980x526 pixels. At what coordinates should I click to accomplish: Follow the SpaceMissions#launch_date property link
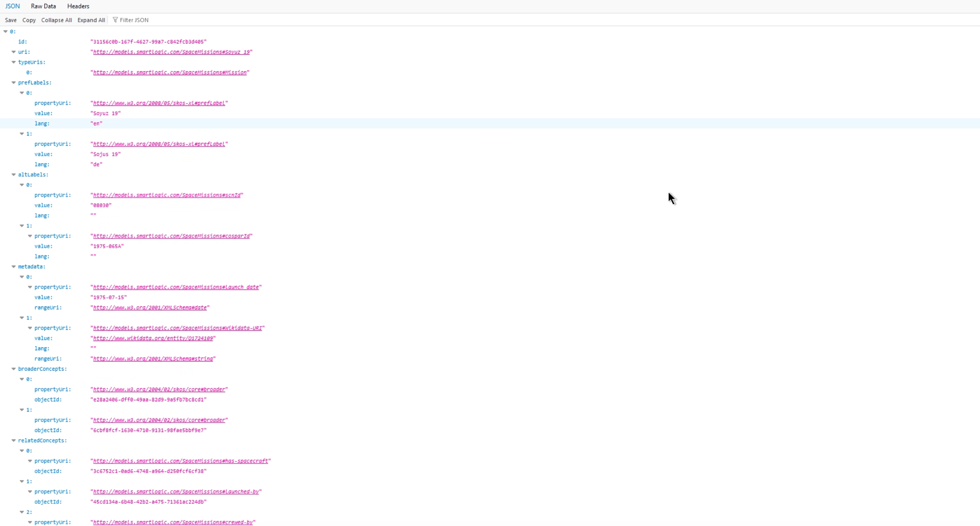click(176, 287)
